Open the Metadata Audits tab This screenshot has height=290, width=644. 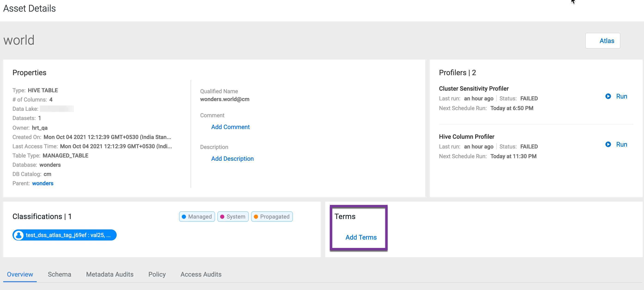coord(109,274)
